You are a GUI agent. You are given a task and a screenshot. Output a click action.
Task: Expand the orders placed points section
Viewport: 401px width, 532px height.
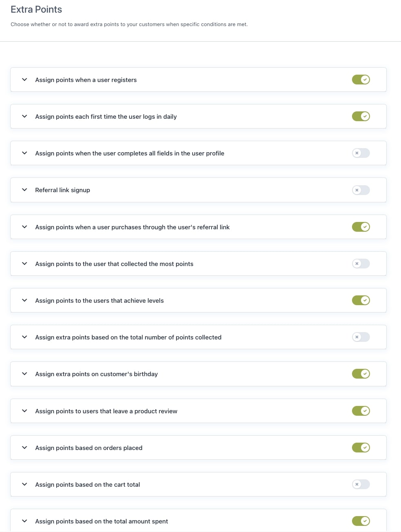(25, 448)
